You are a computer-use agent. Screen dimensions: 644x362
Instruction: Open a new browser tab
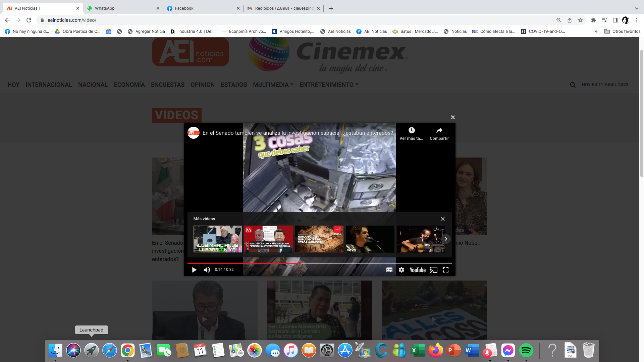coord(331,8)
